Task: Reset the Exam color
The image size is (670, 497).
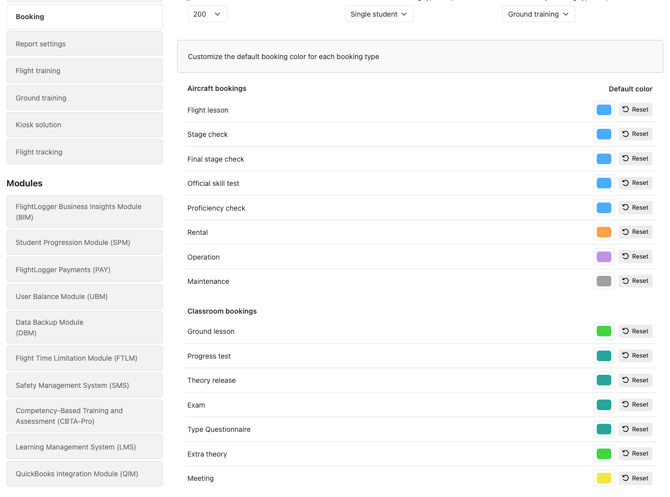Action: pyautogui.click(x=635, y=405)
